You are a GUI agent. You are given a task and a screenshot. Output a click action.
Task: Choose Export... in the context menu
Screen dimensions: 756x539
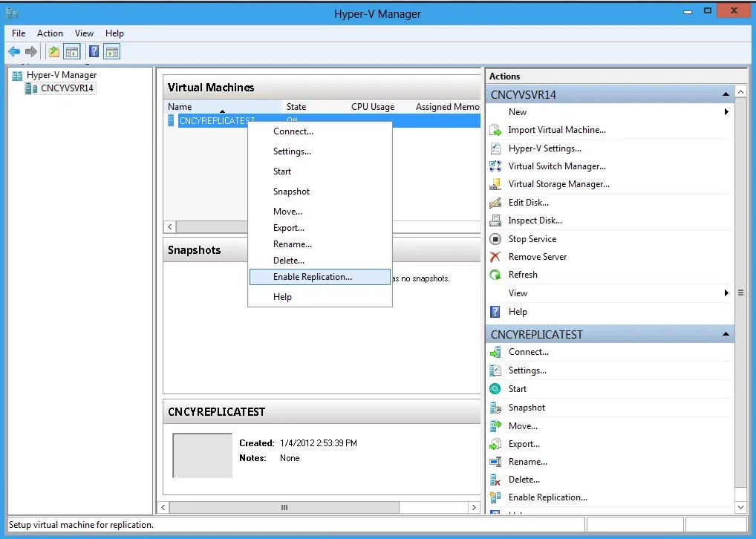(x=320, y=228)
